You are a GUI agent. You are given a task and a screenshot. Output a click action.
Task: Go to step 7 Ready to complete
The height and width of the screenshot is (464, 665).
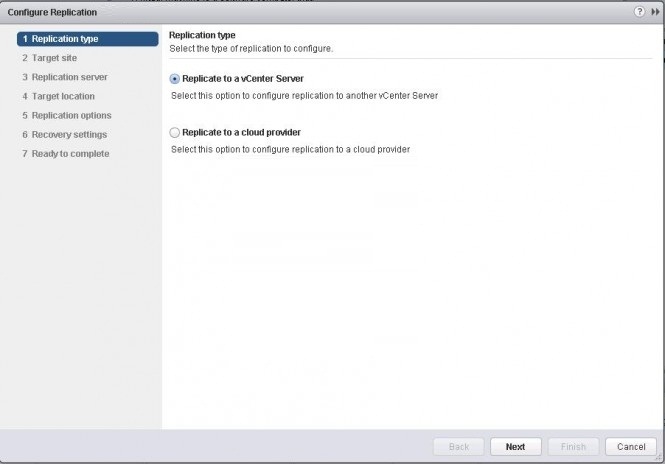(x=66, y=154)
